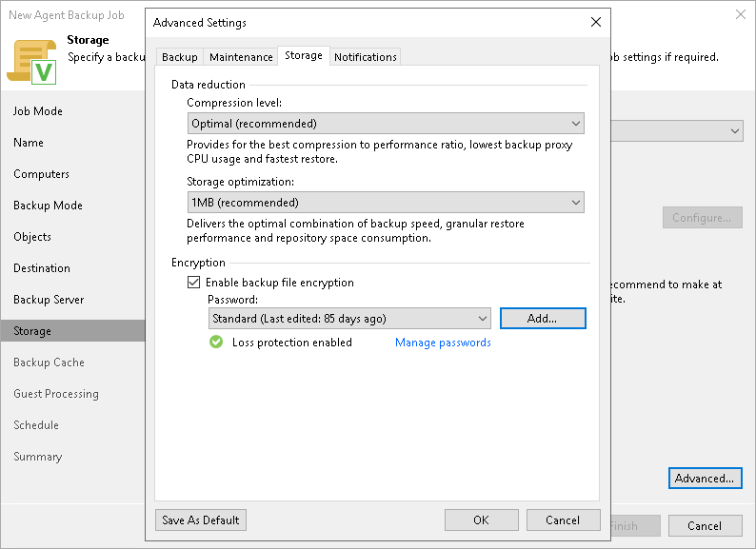Select the Schedule wizard step

pyautogui.click(x=36, y=425)
